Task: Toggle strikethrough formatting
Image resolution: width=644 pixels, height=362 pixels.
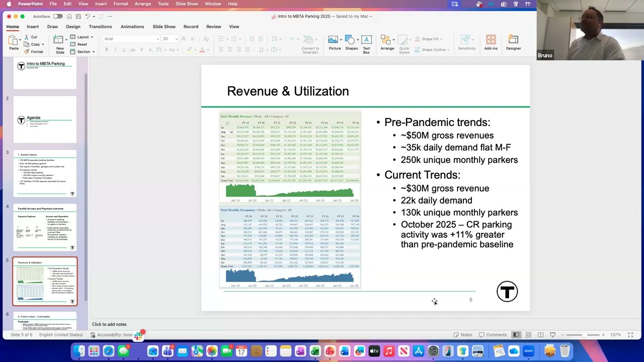Action: coord(132,49)
